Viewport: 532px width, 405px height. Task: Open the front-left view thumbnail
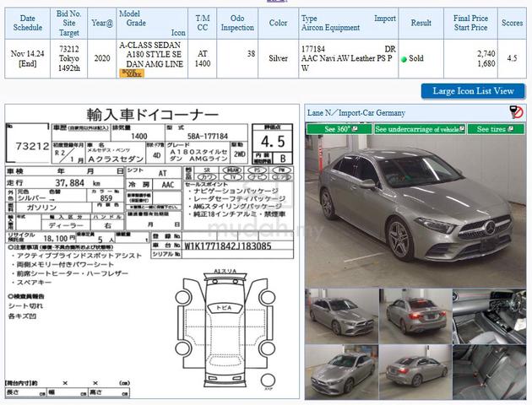(x=342, y=316)
